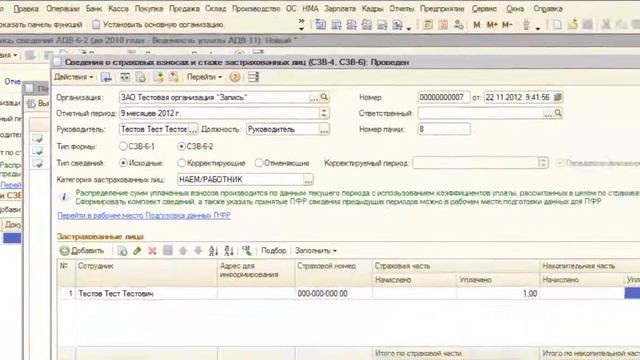Image resolution: width=640 pixels, height=360 pixels.
Task: Click the Корректируемый период field
Action: coord(480,163)
